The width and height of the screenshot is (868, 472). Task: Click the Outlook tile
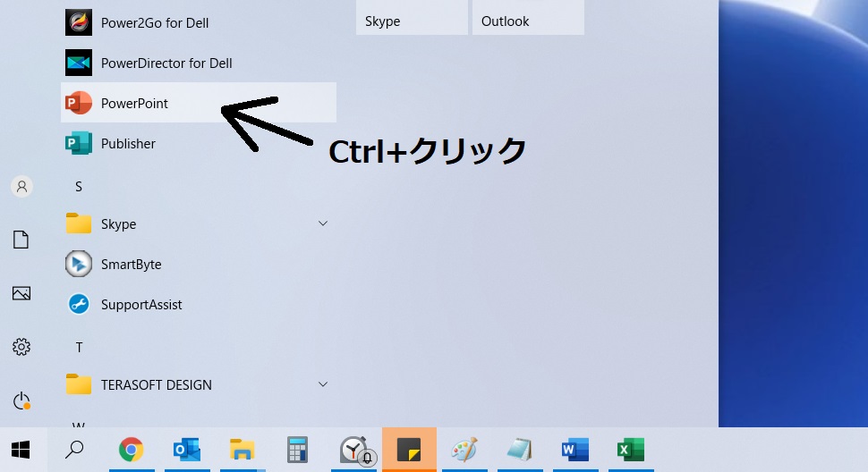click(x=528, y=17)
